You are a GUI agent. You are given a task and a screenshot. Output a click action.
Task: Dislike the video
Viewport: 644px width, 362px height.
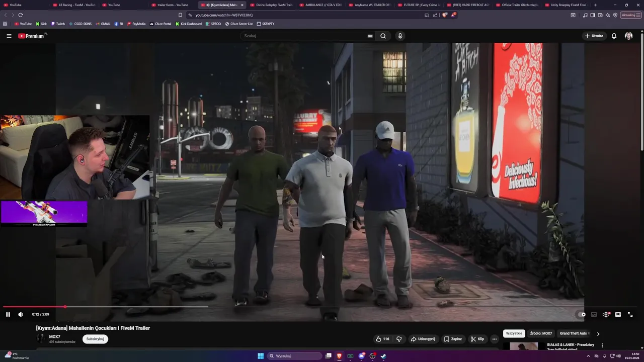(399, 339)
